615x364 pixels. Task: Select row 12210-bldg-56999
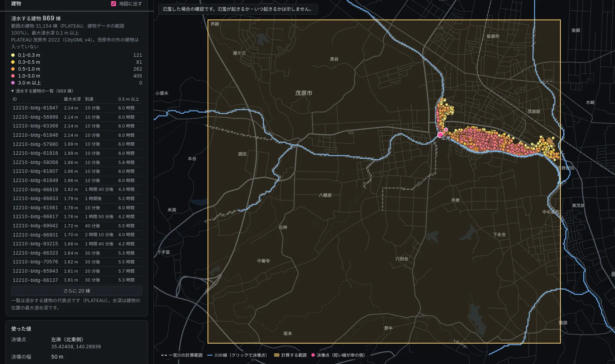point(76,117)
